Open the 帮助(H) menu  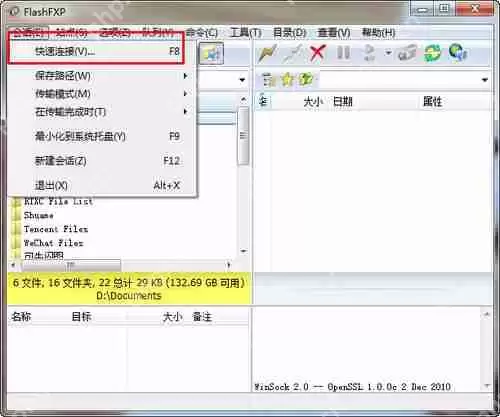[x=379, y=33]
